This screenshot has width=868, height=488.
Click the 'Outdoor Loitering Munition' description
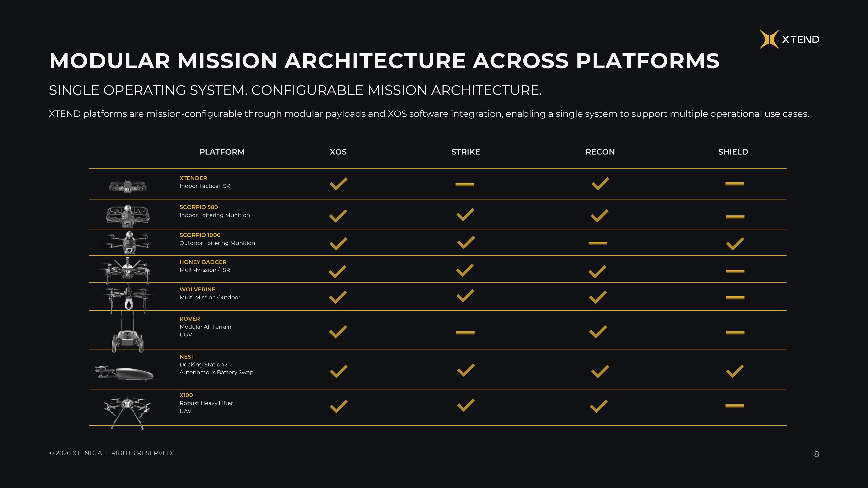(217, 243)
